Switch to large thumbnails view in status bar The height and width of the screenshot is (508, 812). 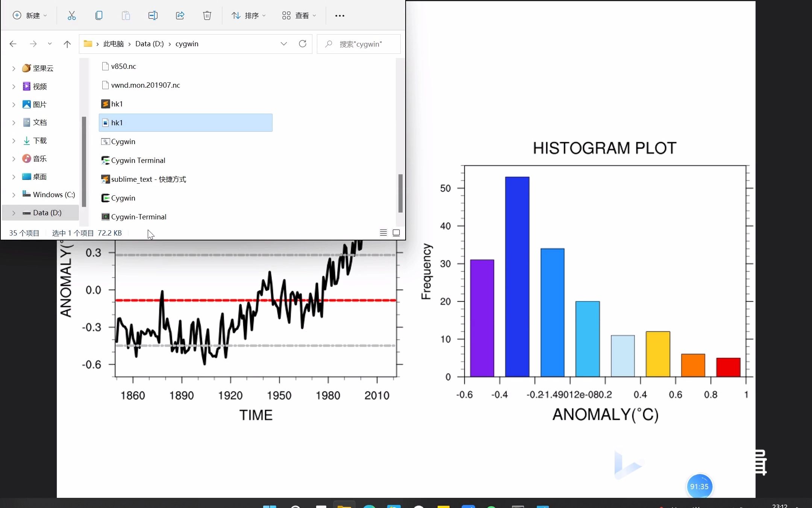[396, 233]
